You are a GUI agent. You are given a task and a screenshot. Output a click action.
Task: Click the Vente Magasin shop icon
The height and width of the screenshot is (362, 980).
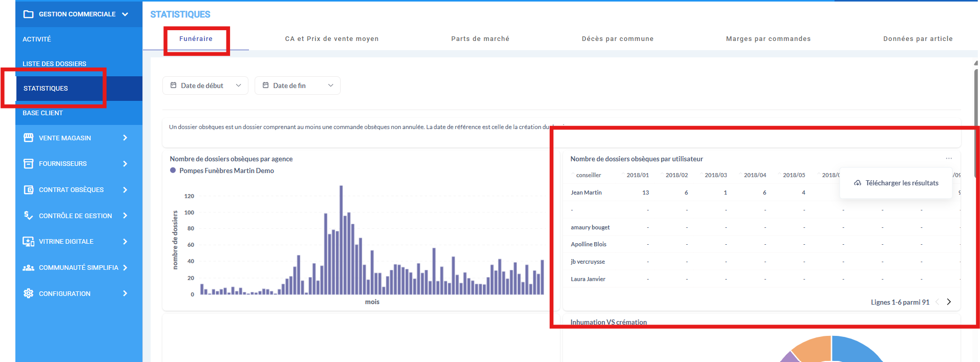coord(29,138)
